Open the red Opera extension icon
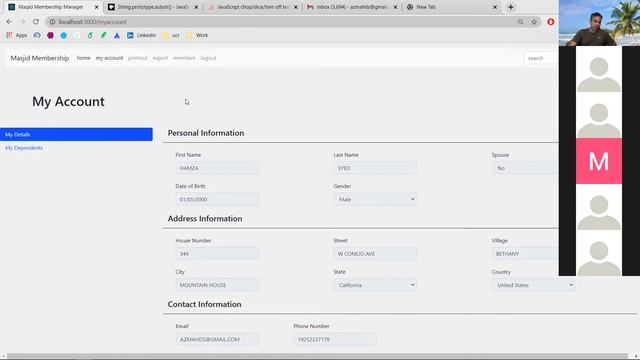 pos(551,22)
